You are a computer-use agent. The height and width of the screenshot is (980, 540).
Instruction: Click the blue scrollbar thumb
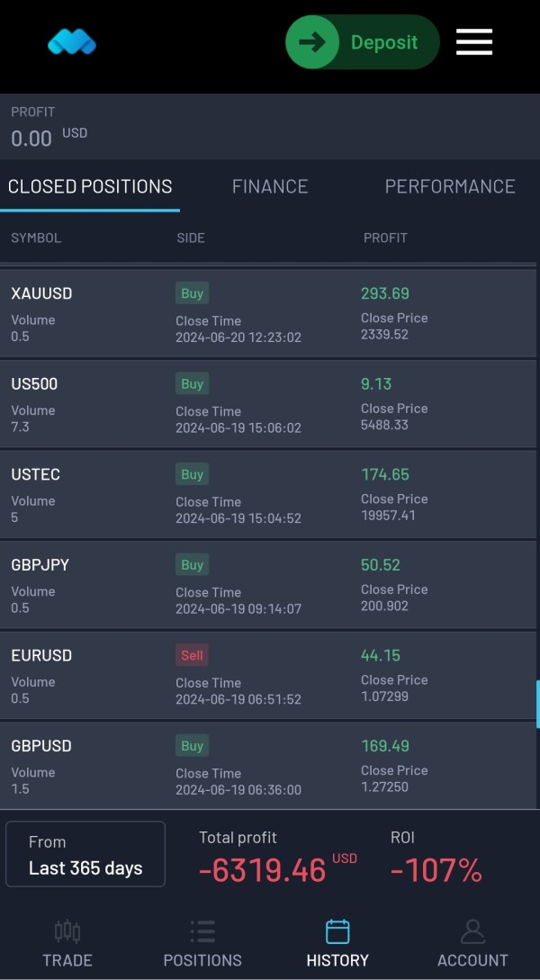pos(537,705)
